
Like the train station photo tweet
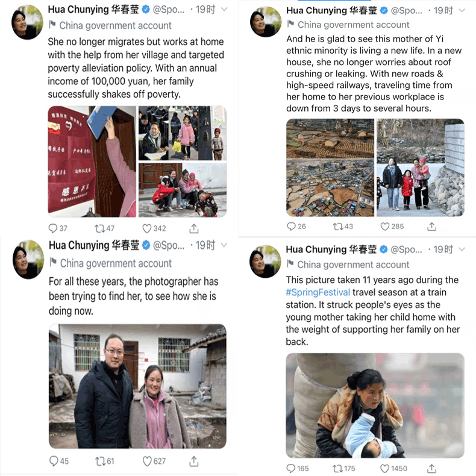click(384, 468)
